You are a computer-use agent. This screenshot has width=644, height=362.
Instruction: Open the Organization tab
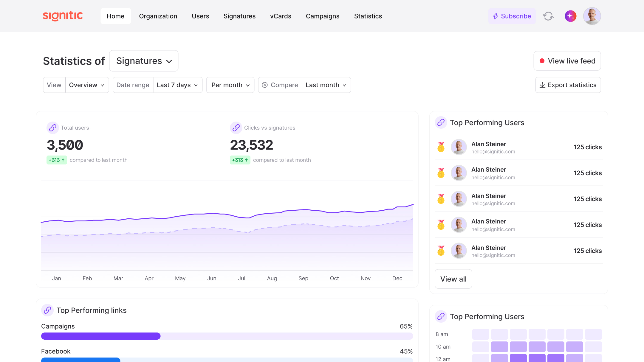(x=158, y=16)
